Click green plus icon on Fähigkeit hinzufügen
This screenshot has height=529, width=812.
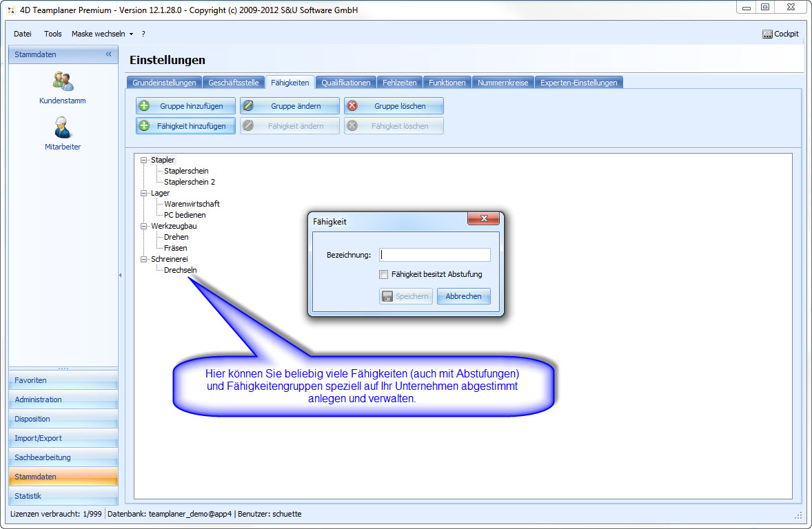[144, 126]
